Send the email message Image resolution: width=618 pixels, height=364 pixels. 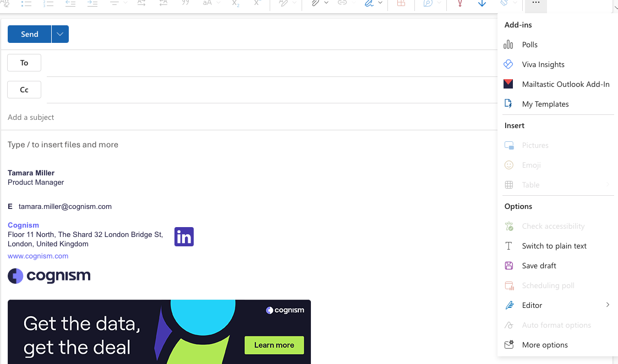coord(30,34)
